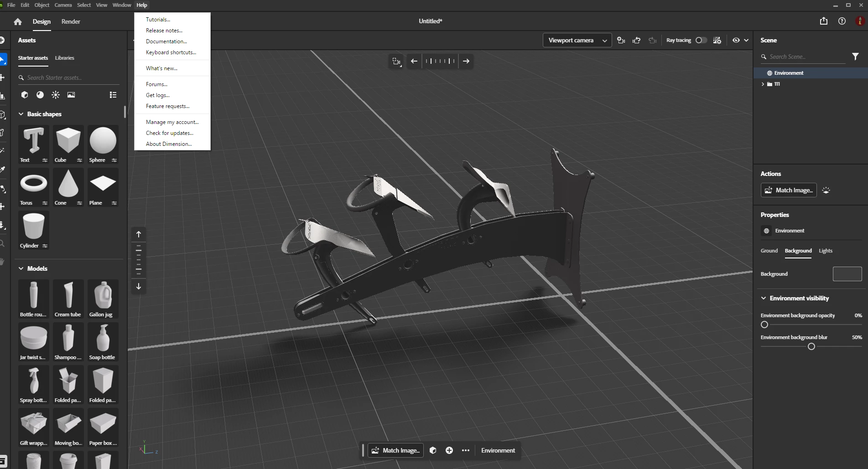Open the Viewport camera dropdown
The height and width of the screenshot is (469, 868).
[577, 40]
